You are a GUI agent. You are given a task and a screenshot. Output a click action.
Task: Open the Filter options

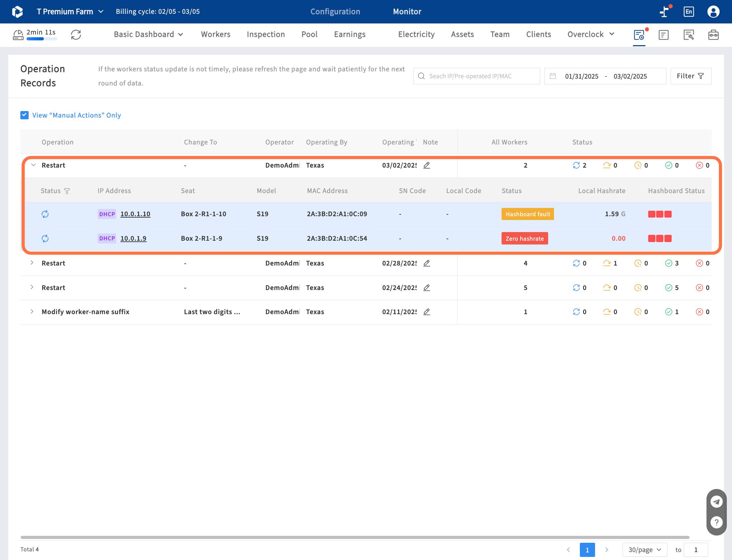pyautogui.click(x=691, y=76)
